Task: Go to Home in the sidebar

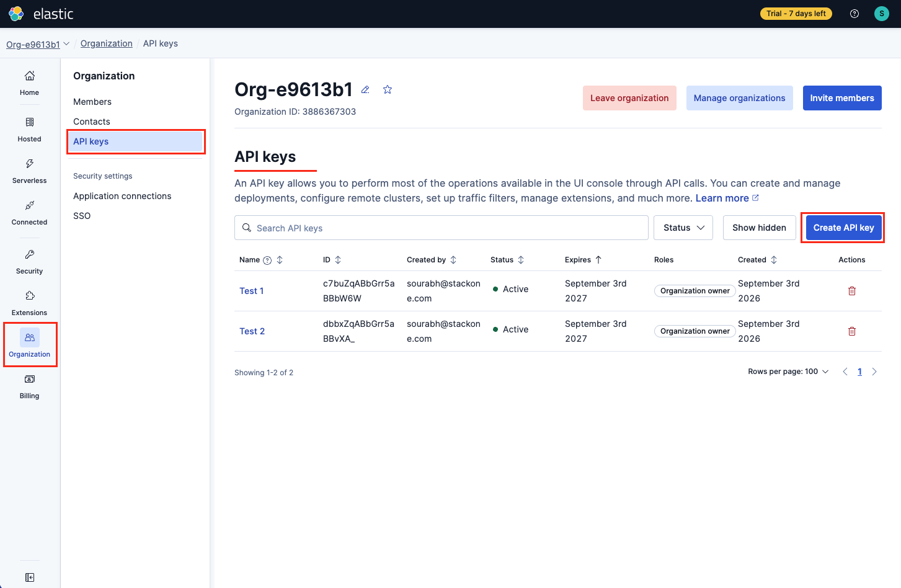Action: [x=29, y=83]
